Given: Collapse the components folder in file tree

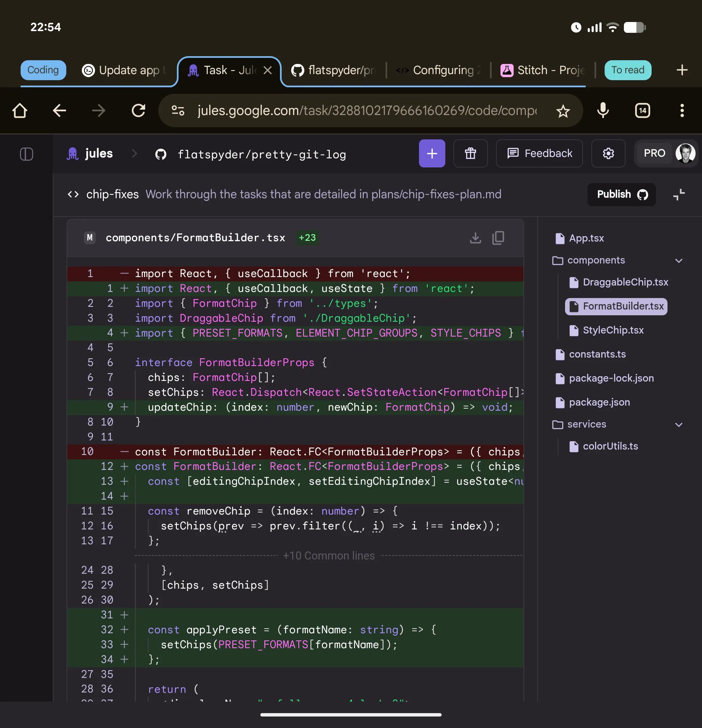Looking at the screenshot, I should pos(679,260).
